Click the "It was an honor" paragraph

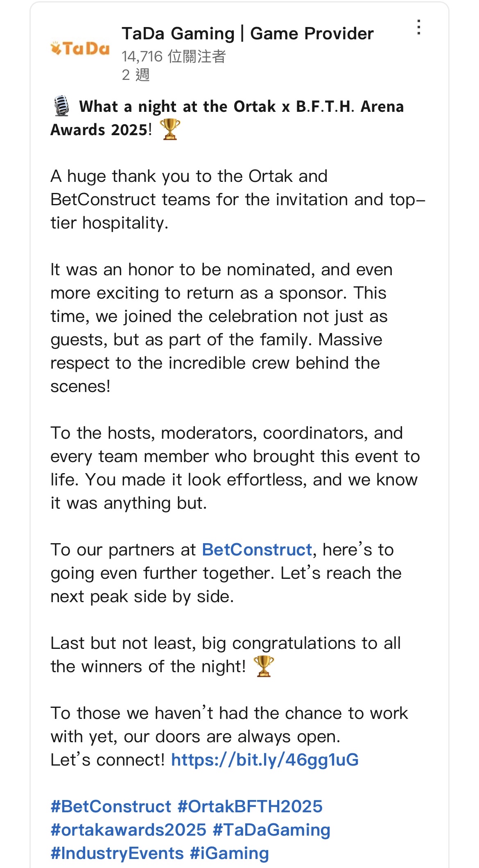[x=221, y=328]
